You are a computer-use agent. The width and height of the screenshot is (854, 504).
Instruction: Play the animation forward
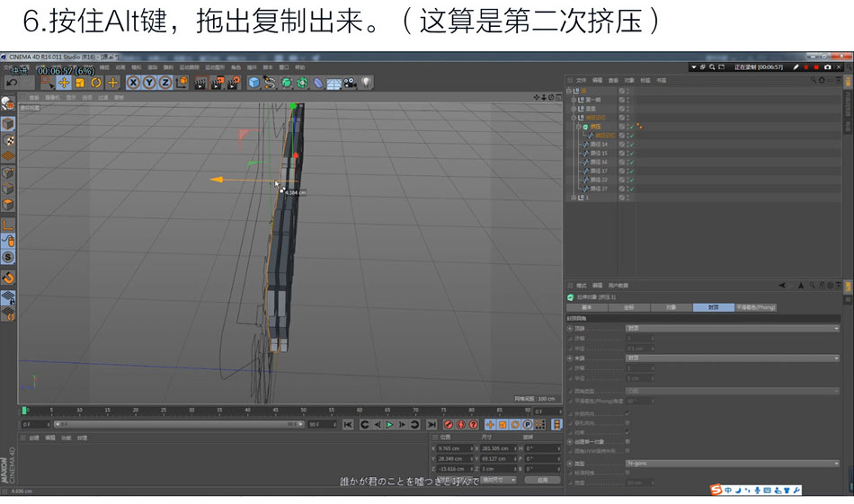(x=389, y=425)
